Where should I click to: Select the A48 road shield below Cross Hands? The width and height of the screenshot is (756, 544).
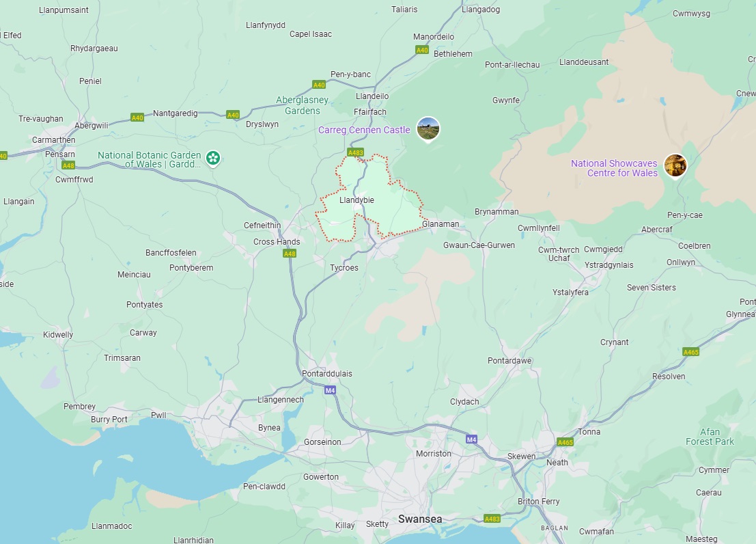(290, 254)
